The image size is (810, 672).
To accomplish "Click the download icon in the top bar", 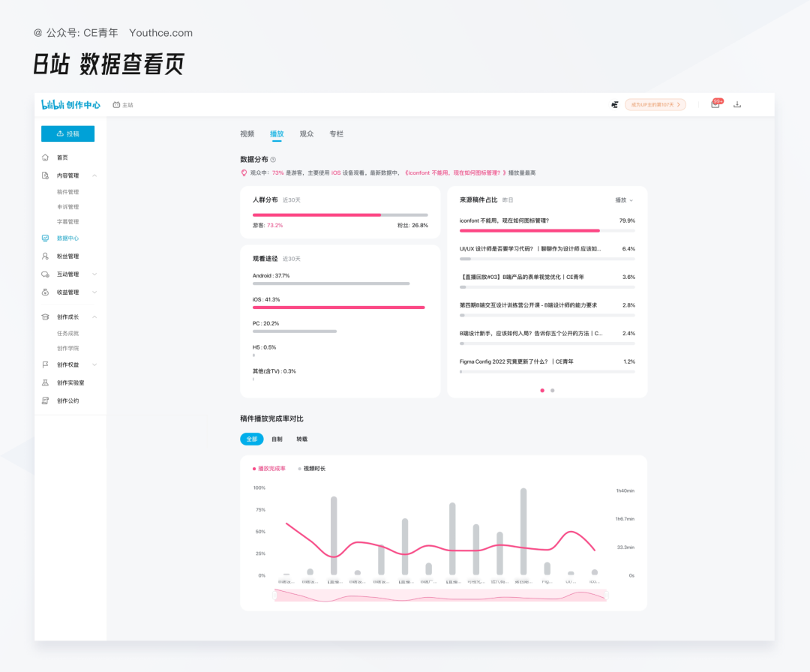I will (737, 104).
